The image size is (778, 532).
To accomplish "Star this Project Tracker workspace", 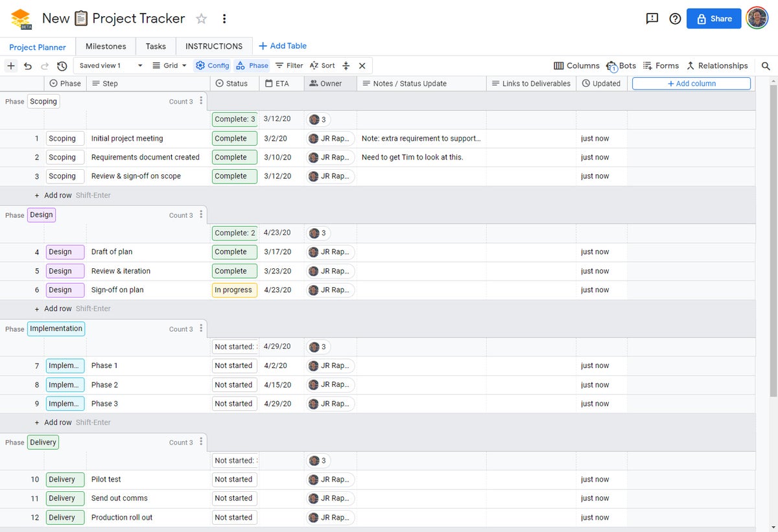I will click(x=202, y=19).
